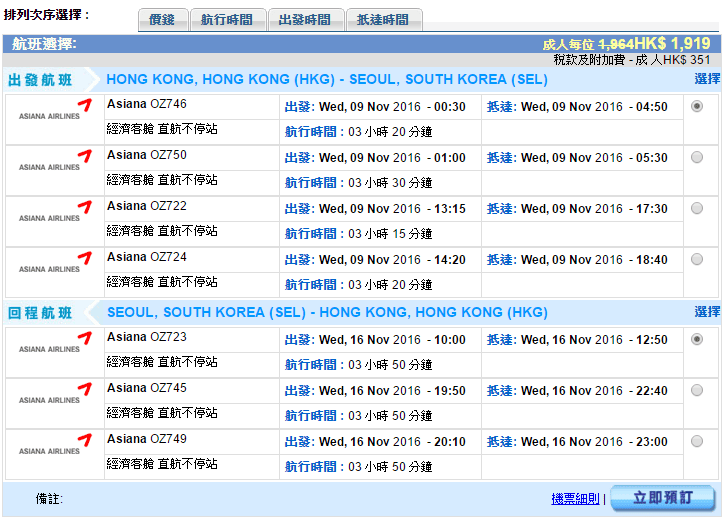
Task: Switch to 航行時間 sorting tab
Action: tap(228, 20)
